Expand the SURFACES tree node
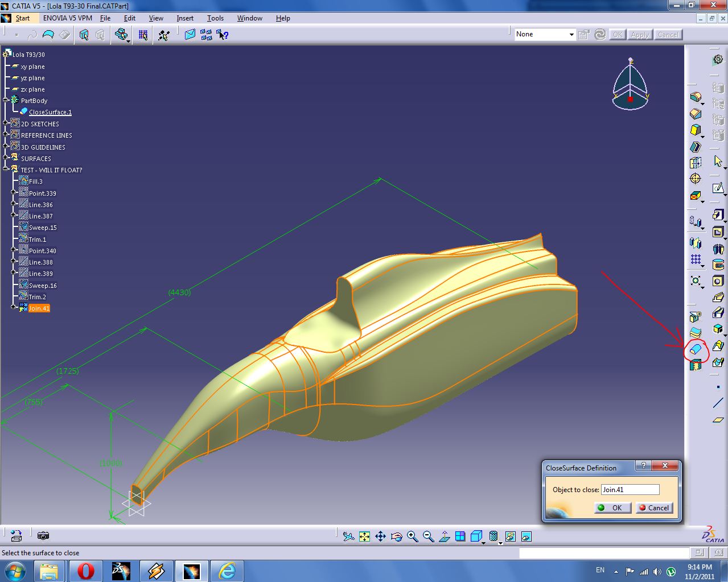 click(6, 158)
